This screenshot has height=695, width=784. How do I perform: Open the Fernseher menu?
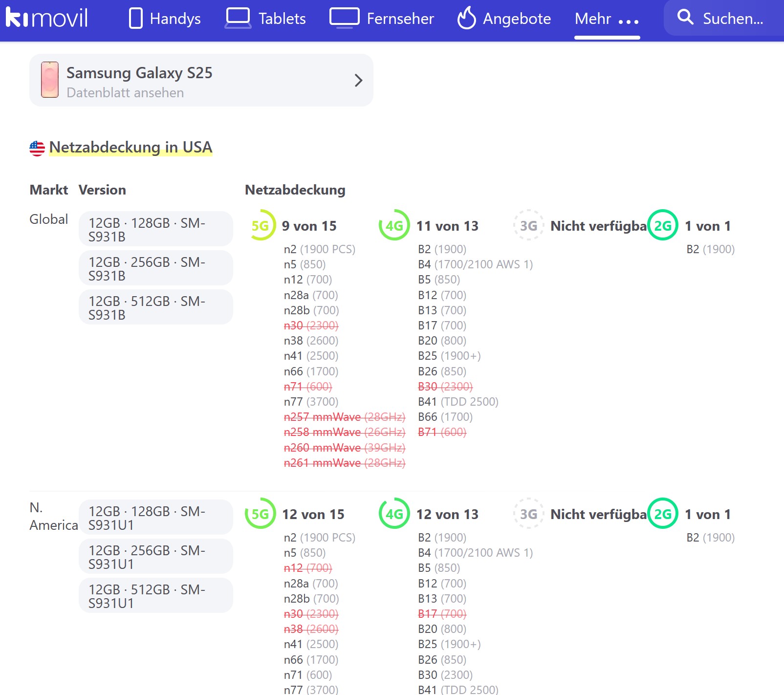(382, 19)
